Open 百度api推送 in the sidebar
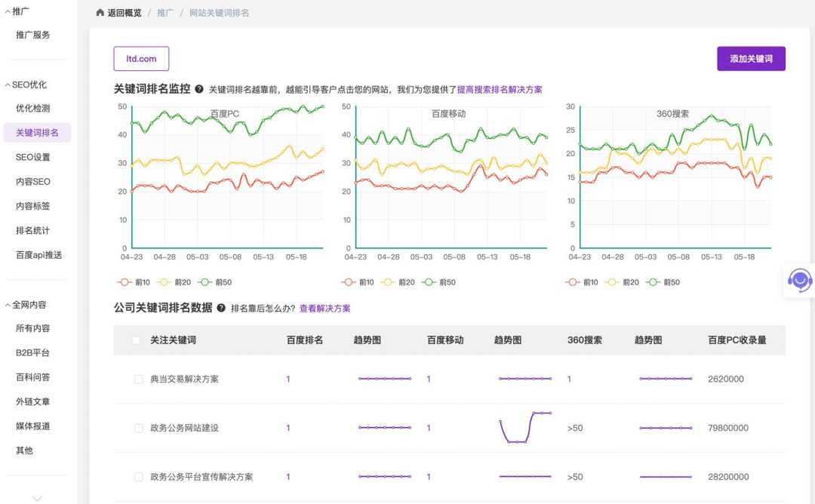Screen dimensions: 815x504 [x=39, y=254]
